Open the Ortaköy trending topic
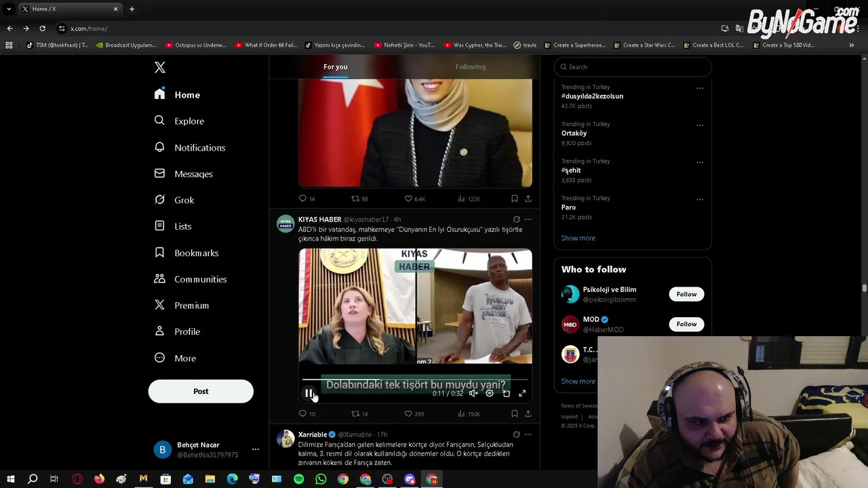The width and height of the screenshot is (868, 488). pyautogui.click(x=574, y=134)
